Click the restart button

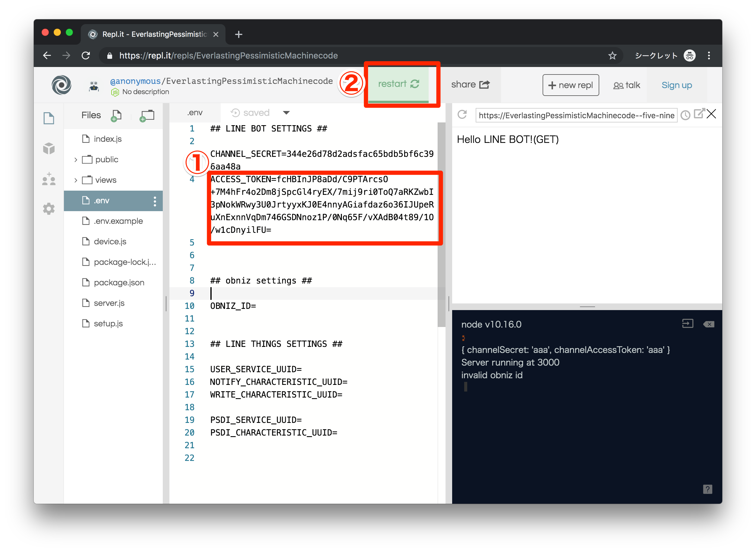point(398,84)
